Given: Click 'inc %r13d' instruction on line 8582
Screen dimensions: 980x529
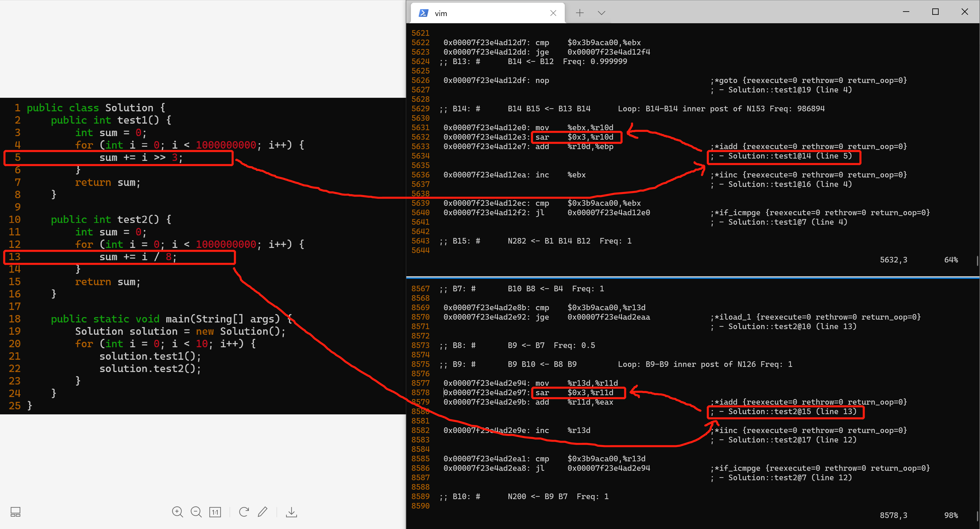Looking at the screenshot, I should tap(563, 430).
